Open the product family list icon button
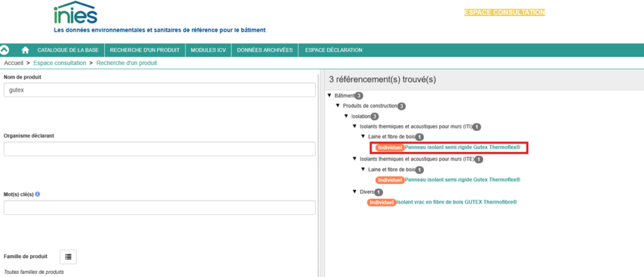This screenshot has width=644, height=277. pos(68,257)
